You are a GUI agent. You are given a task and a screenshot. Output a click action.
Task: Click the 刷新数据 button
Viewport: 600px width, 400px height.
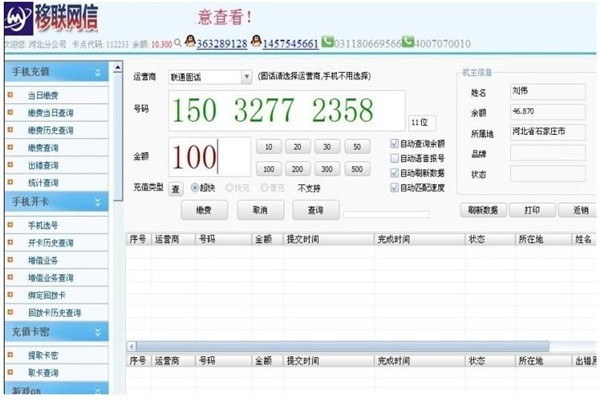pos(483,210)
